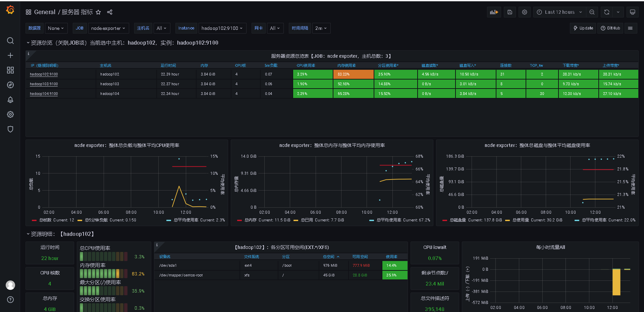Open the dashboard search magnifier in sidebar
Image resolution: width=644 pixels, height=312 pixels.
coord(10,40)
